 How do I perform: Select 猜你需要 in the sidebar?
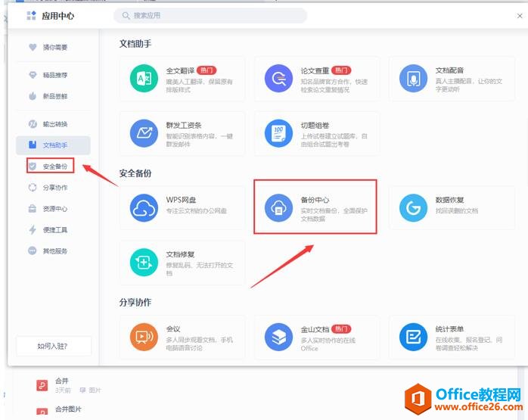click(55, 47)
